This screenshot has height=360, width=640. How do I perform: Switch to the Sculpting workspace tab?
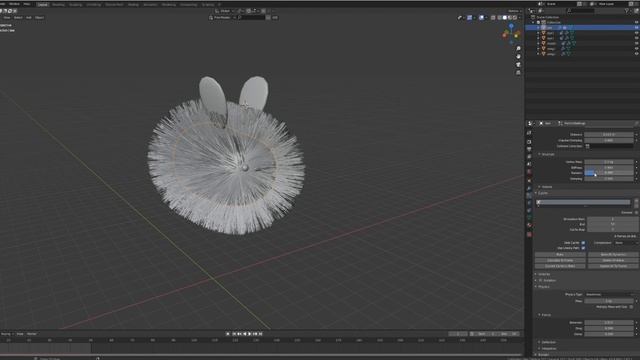click(x=76, y=4)
